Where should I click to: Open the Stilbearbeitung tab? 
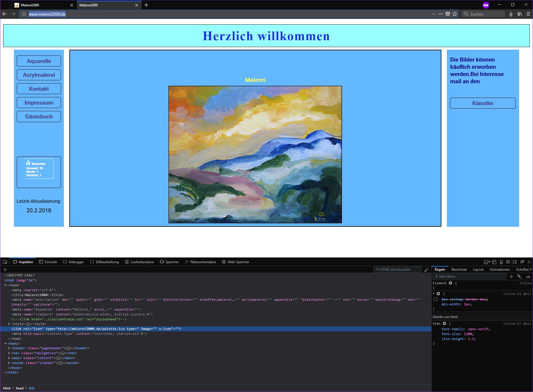click(104, 262)
